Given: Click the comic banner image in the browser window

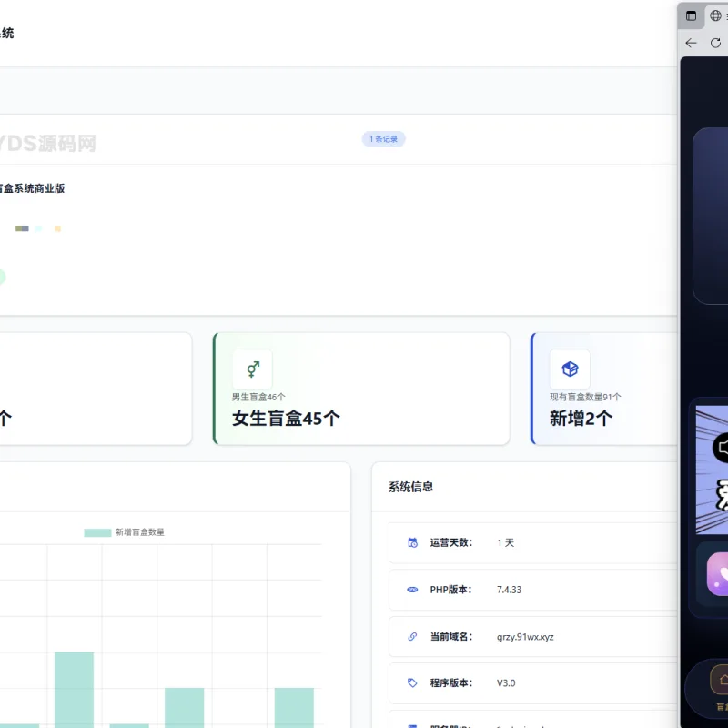Looking at the screenshot, I should click(712, 470).
